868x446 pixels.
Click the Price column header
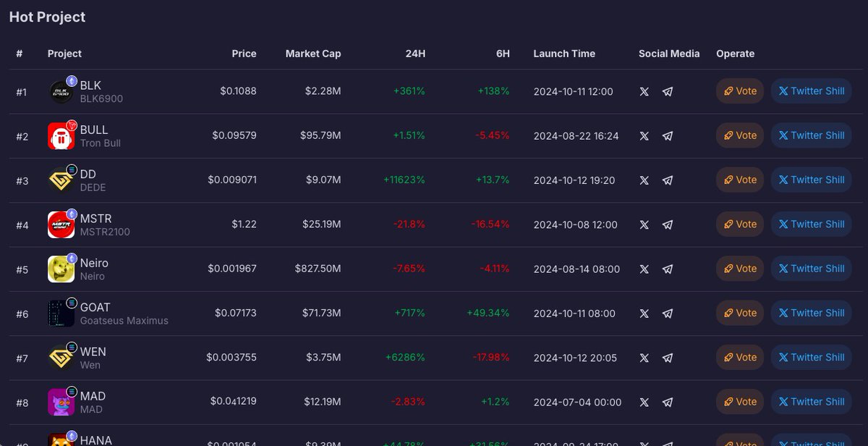click(244, 54)
